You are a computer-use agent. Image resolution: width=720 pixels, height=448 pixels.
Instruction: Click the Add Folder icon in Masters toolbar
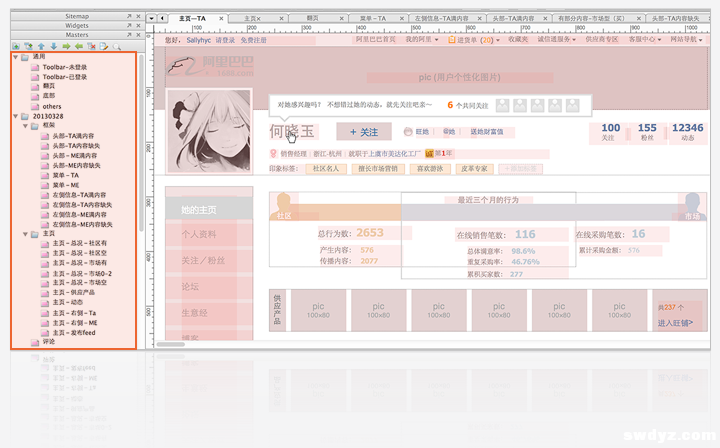point(28,46)
